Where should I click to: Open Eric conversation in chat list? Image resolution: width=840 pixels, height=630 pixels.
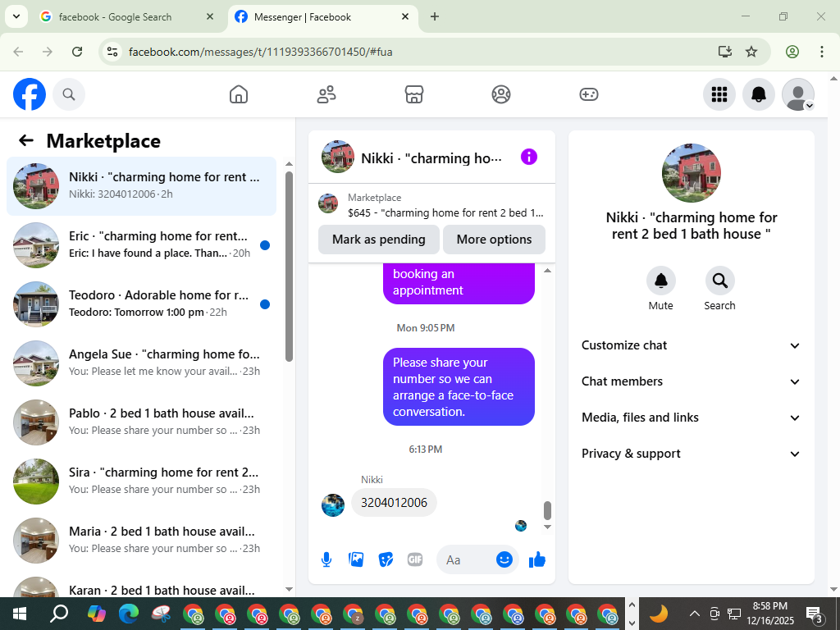[x=141, y=244]
